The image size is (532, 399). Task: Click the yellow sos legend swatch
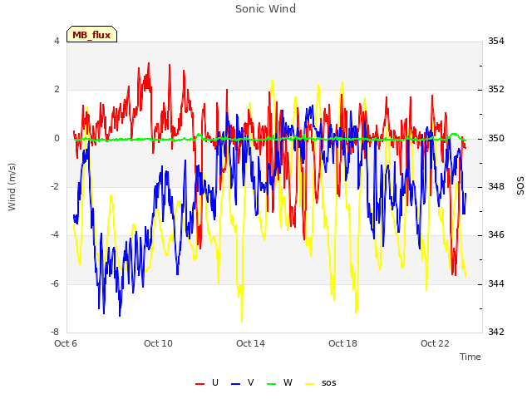310,384
